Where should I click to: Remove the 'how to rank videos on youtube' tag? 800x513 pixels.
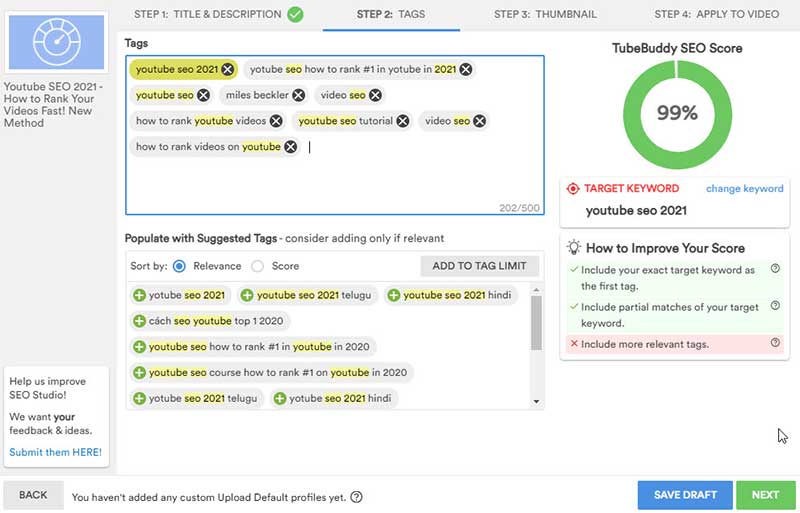291,147
